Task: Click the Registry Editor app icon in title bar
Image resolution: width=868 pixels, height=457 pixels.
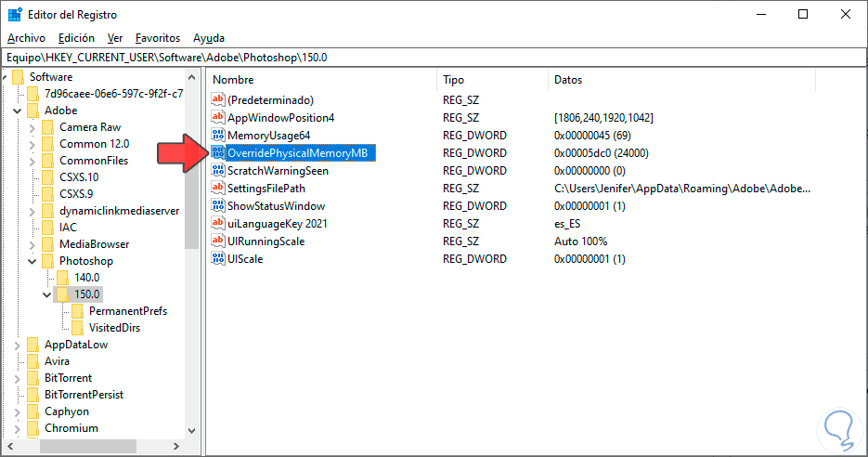Action: (x=16, y=15)
